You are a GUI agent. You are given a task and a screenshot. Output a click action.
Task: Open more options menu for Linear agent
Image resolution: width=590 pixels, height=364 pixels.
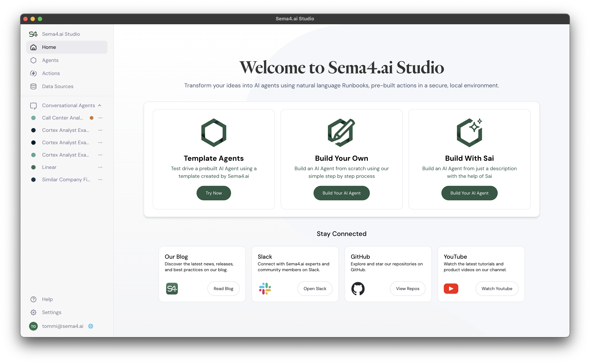pyautogui.click(x=100, y=167)
